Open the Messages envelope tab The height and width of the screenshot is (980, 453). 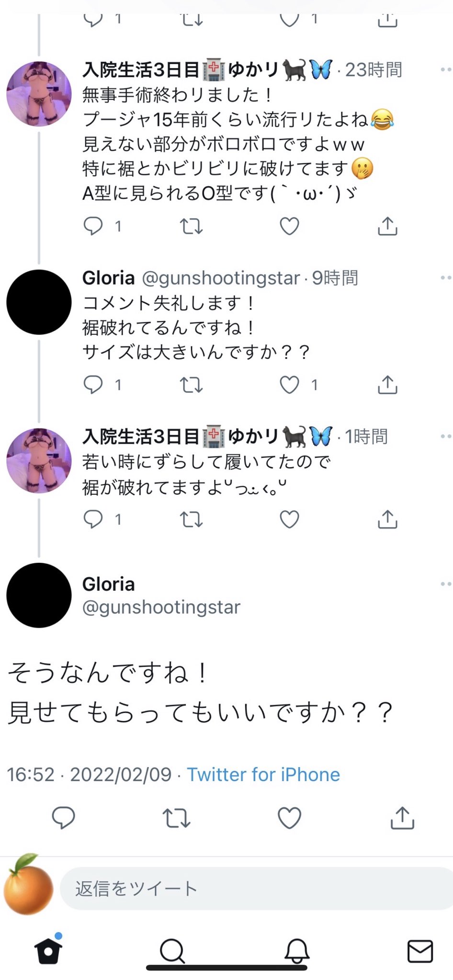(x=420, y=951)
